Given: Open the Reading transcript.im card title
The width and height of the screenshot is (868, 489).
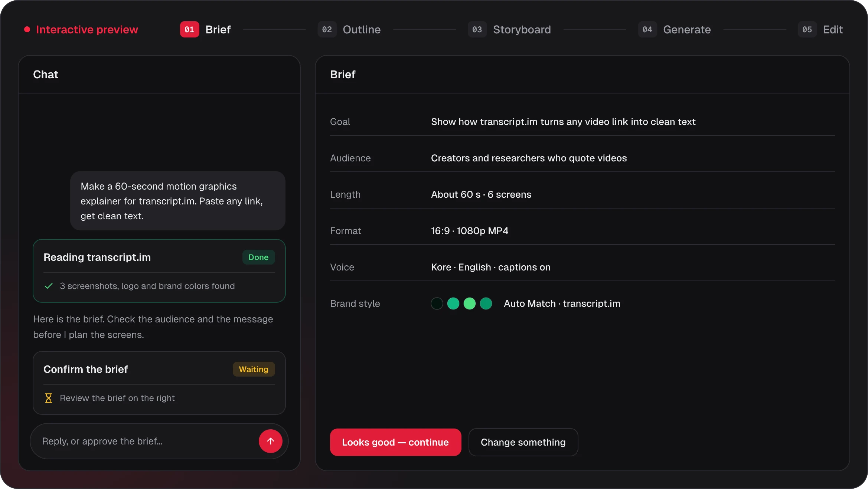Looking at the screenshot, I should click(x=97, y=257).
